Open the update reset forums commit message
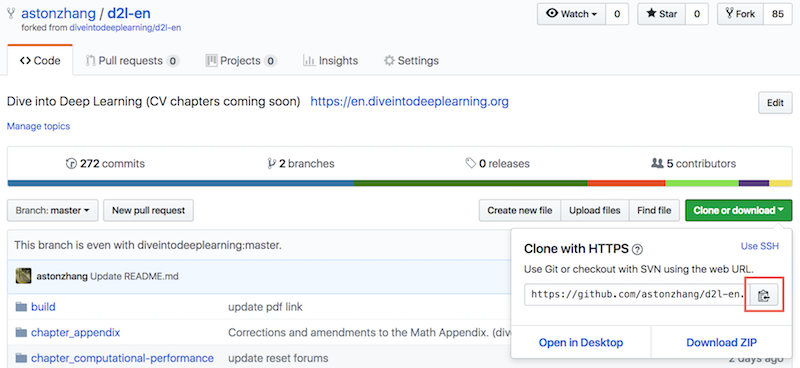 (278, 358)
